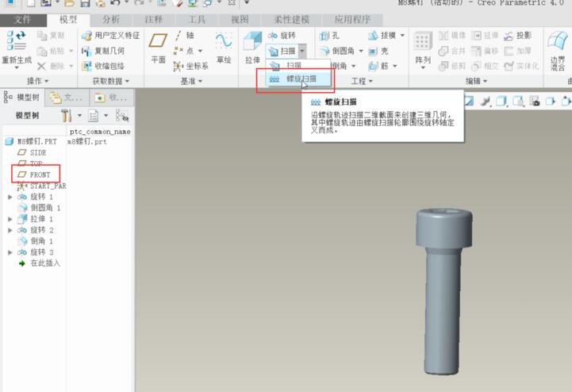This screenshot has height=392, width=572.
Task: Click the ptc_common_name column header
Action: [100, 132]
